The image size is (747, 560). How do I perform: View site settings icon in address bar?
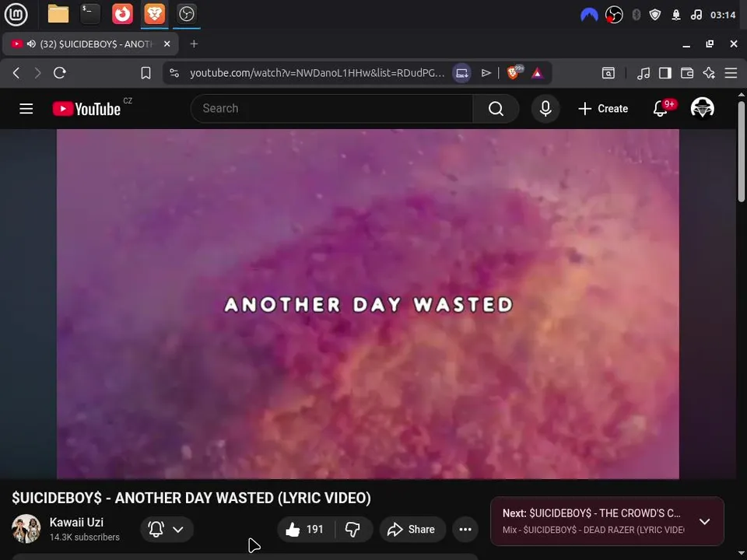coord(174,73)
